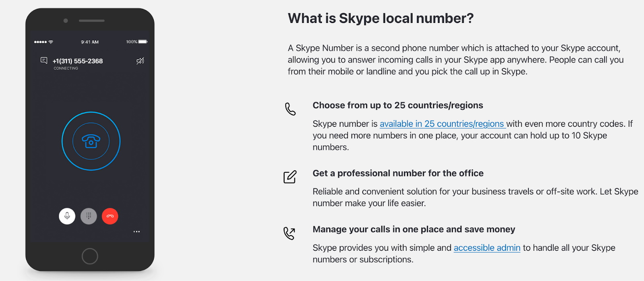Click the "CONNECTING" status text

point(66,68)
